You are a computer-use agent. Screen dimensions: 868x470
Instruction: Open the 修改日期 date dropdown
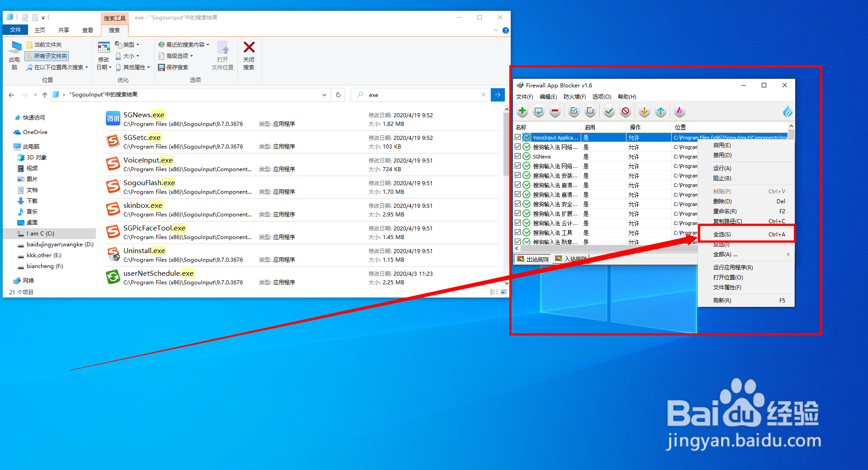point(104,56)
